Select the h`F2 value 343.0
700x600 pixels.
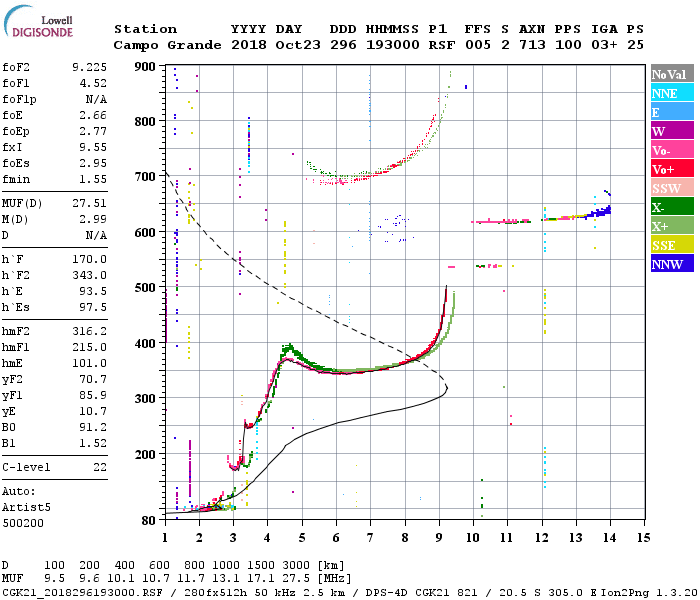pos(89,275)
